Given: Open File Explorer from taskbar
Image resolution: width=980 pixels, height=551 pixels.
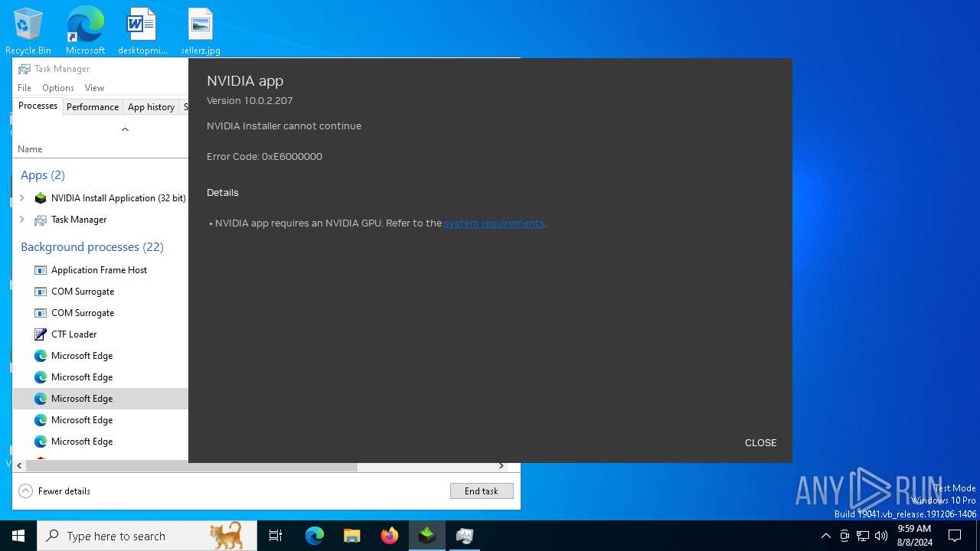Looking at the screenshot, I should [x=352, y=536].
